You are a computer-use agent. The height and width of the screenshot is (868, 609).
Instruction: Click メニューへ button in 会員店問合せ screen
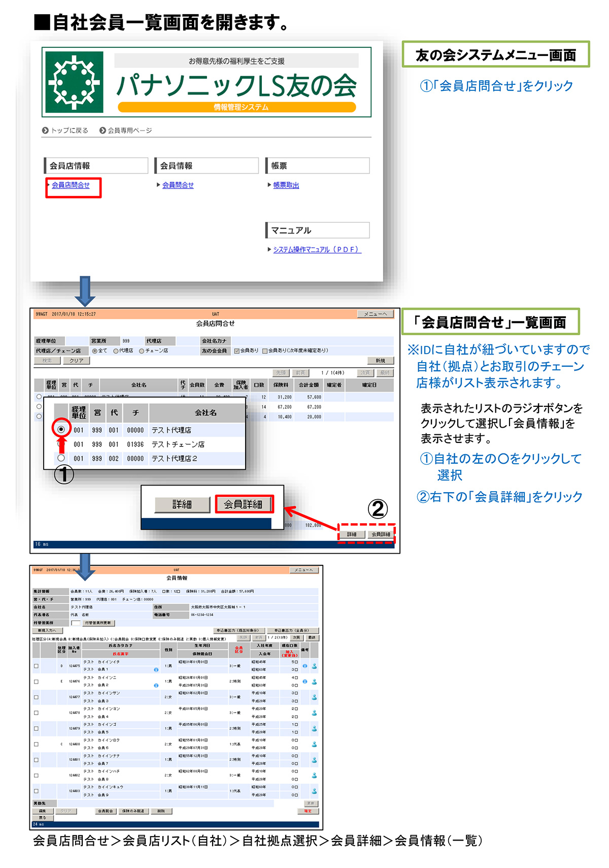pos(375,314)
